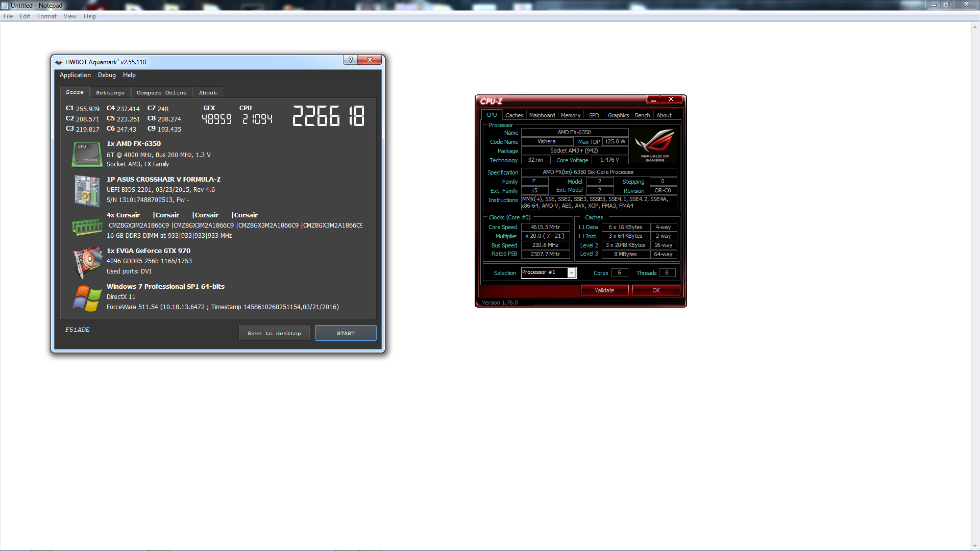Close the HWBOT Aquamark window
The width and height of the screenshot is (980, 551).
click(370, 60)
